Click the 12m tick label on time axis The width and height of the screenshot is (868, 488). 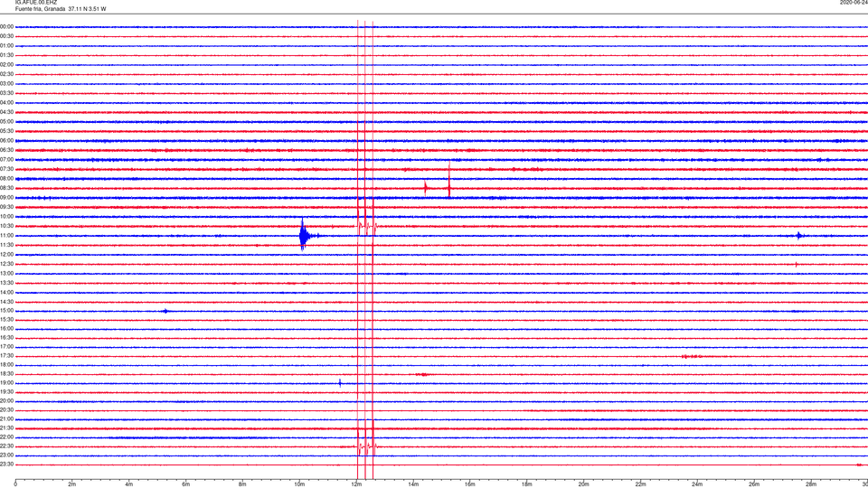click(356, 484)
